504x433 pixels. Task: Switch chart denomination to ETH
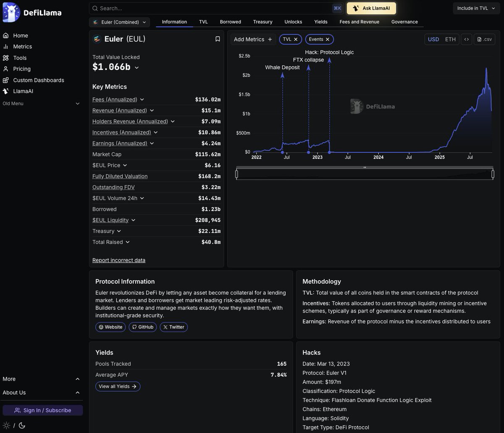(450, 39)
